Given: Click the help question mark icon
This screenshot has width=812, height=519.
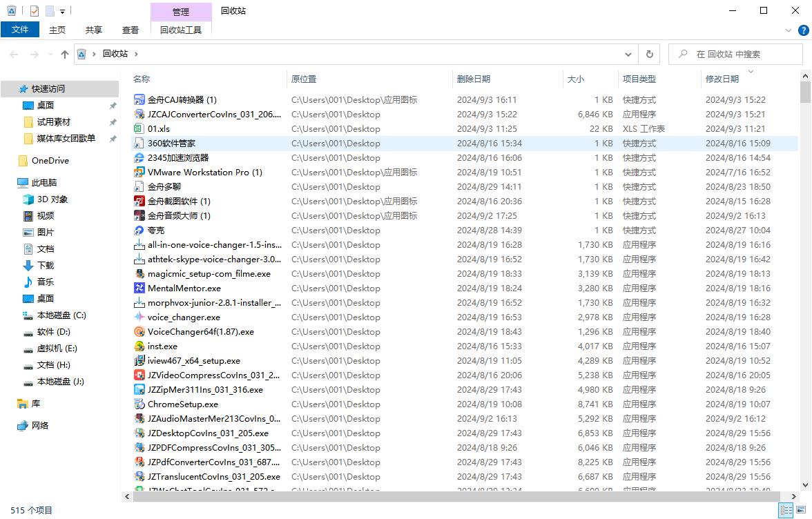Looking at the screenshot, I should [804, 30].
